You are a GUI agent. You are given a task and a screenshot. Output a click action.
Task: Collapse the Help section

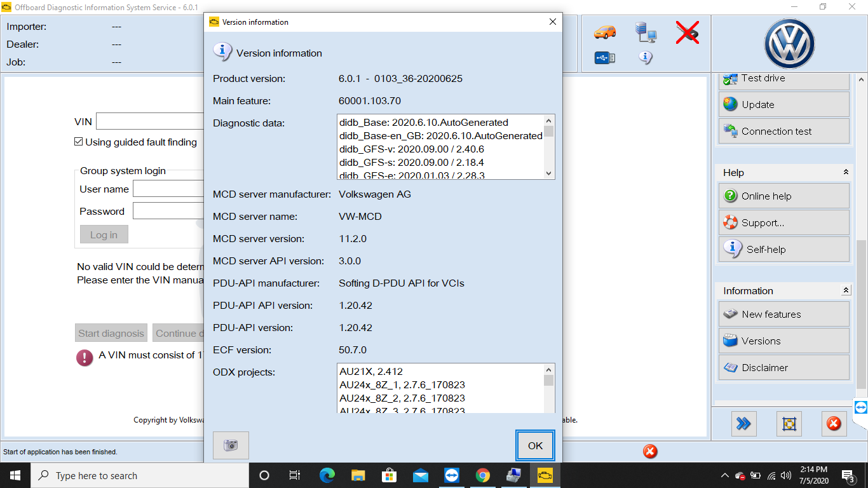846,172
